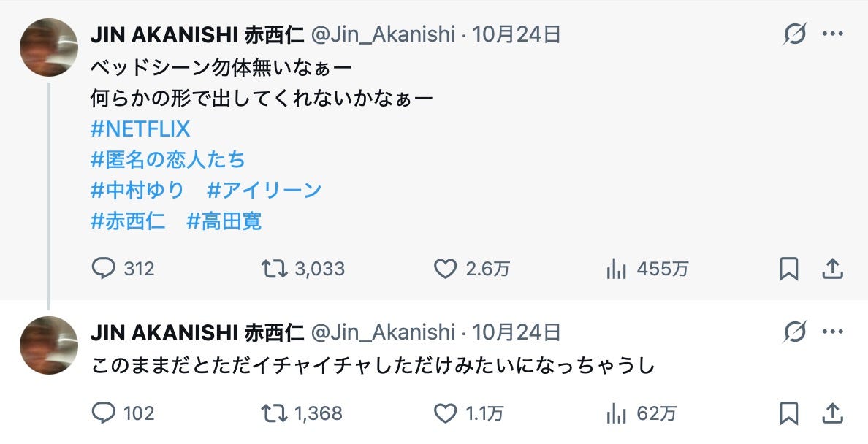Viewport: 868px width, 444px height.
Task: View analytics showing 62万 views
Action: [x=617, y=414]
